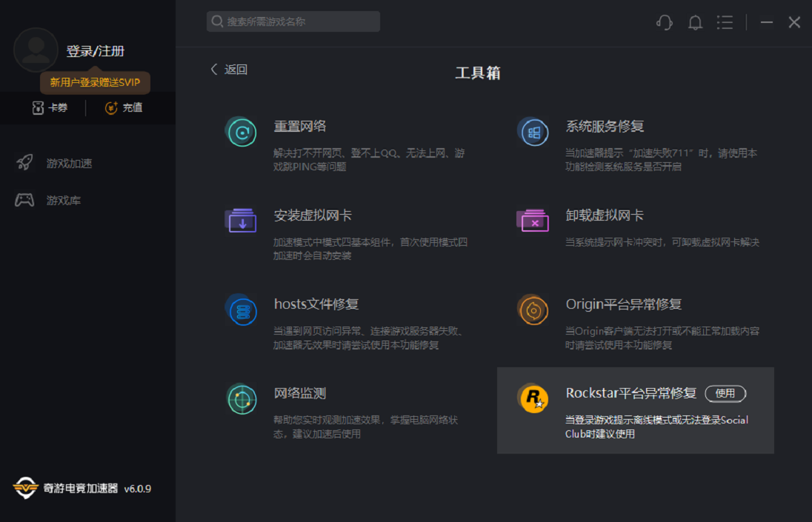
Task: Open customer support headset icon
Action: coord(665,22)
